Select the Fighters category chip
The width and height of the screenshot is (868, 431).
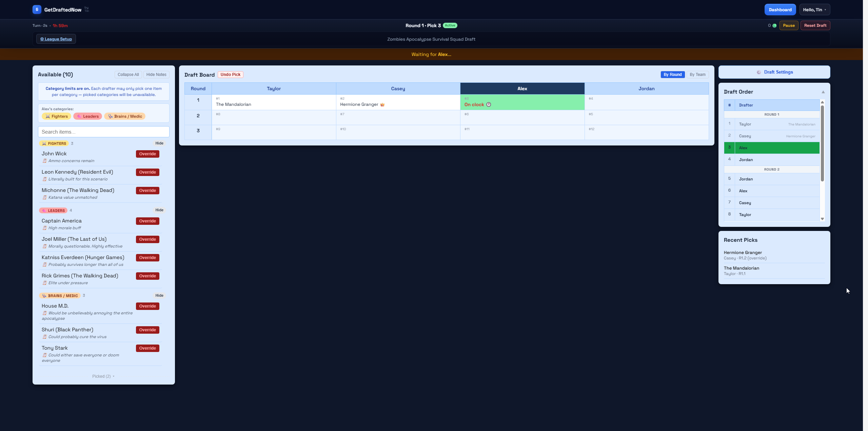[56, 116]
